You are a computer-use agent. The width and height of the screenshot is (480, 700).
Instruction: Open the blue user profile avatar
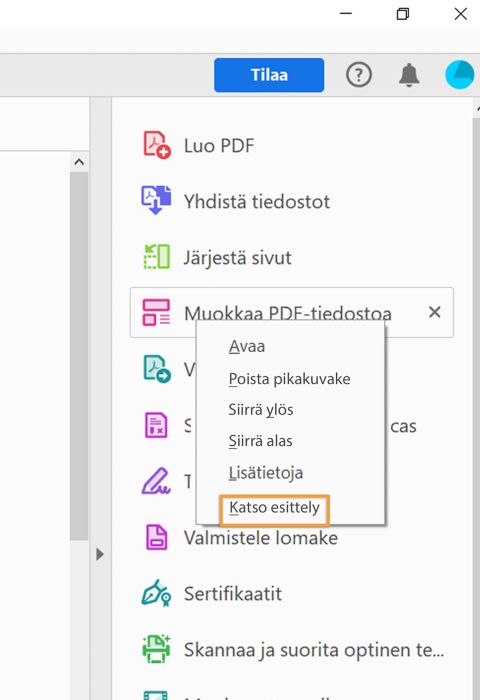click(x=459, y=75)
